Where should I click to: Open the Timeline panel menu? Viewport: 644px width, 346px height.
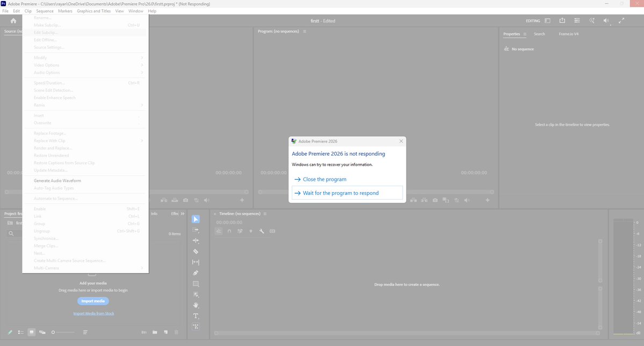(x=265, y=214)
